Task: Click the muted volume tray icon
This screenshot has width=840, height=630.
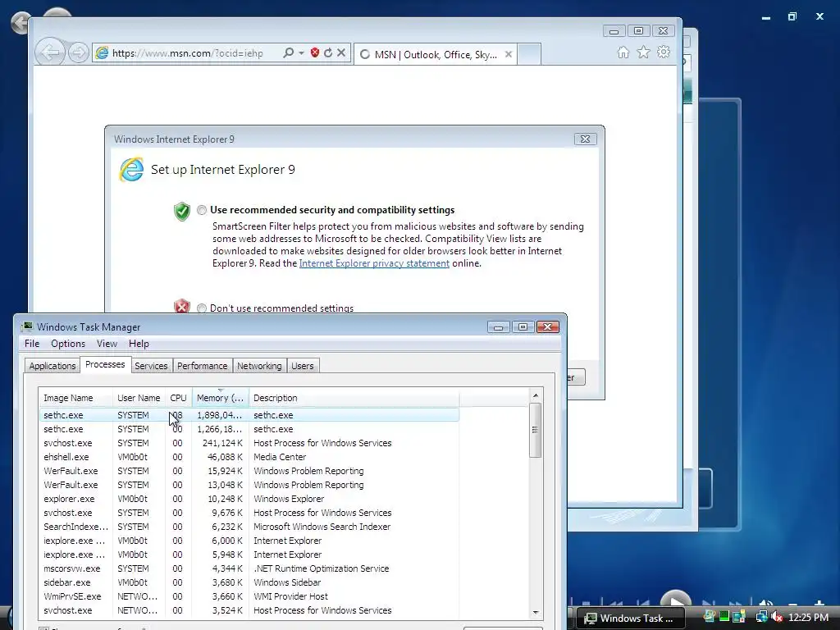Action: pos(776,617)
